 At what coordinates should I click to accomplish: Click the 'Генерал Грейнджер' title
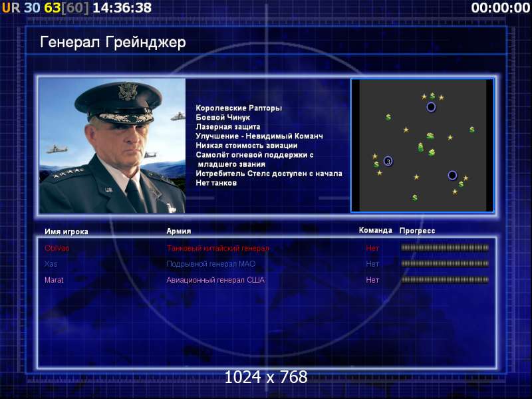tap(113, 43)
